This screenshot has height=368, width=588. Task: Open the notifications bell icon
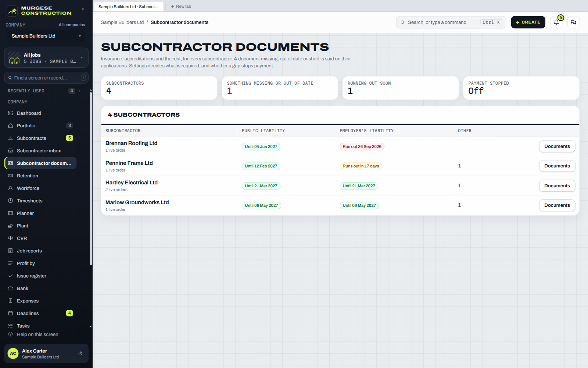point(556,22)
